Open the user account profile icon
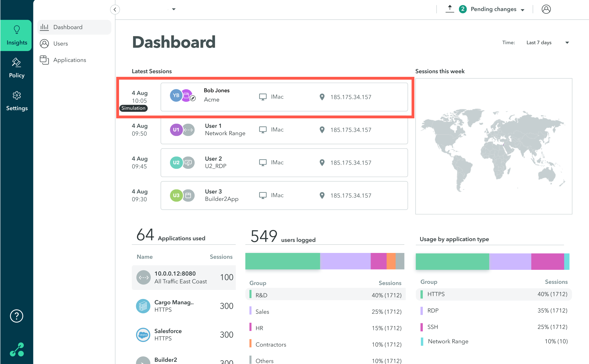 click(546, 9)
